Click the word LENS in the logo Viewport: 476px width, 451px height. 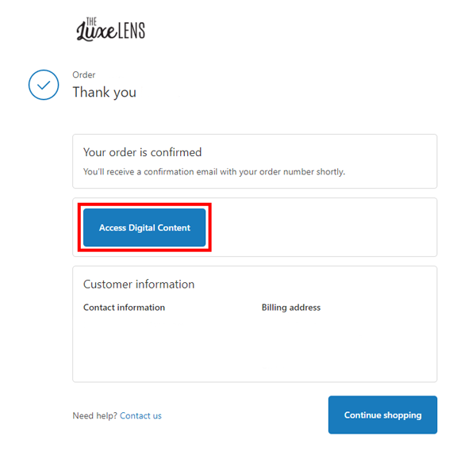pos(130,32)
